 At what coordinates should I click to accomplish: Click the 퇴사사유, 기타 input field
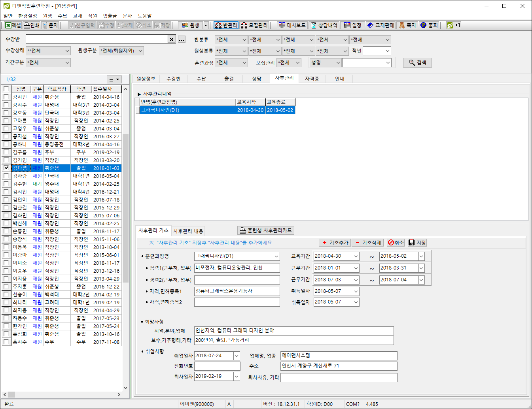[339, 377]
